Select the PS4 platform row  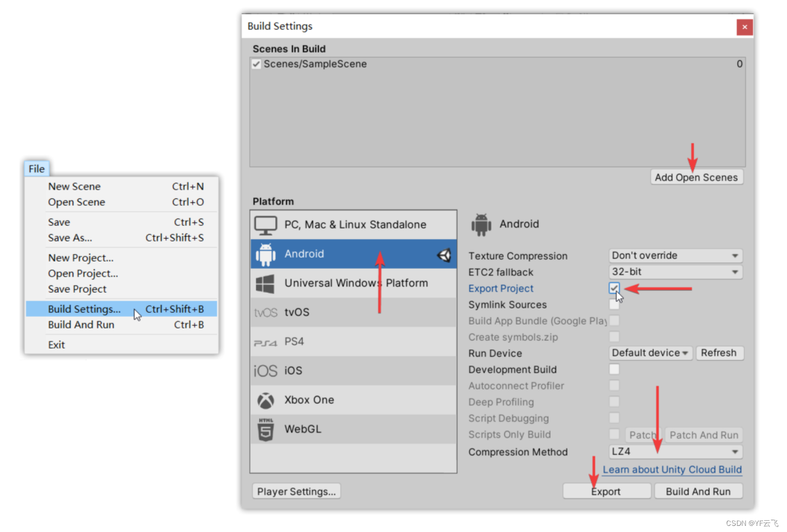click(354, 342)
